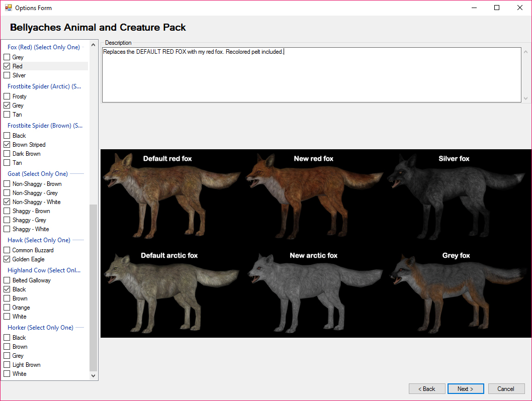This screenshot has height=401, width=532.
Task: Select Shaggy - White goat
Action: click(x=7, y=229)
